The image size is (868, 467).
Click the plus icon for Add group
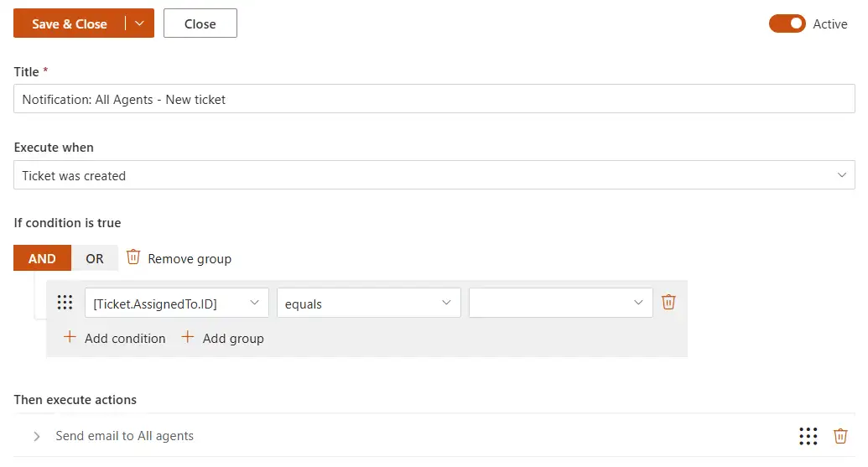pyautogui.click(x=188, y=337)
